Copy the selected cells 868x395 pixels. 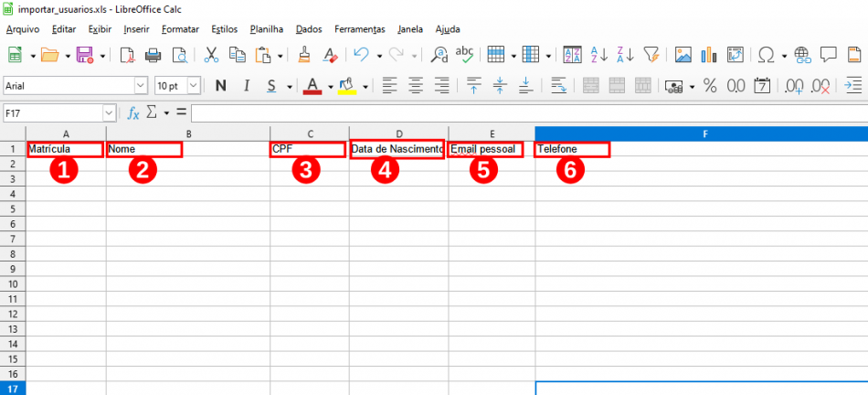click(x=237, y=55)
